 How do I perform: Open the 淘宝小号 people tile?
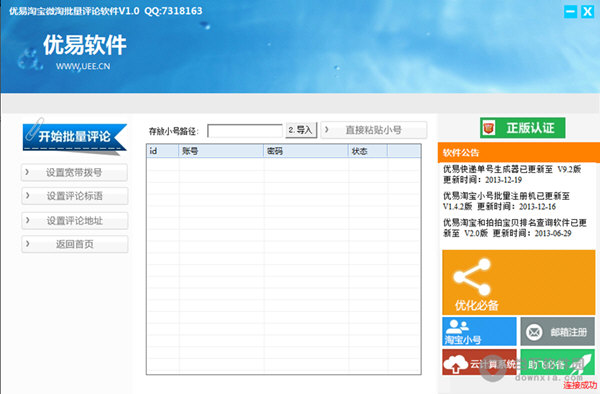point(479,331)
